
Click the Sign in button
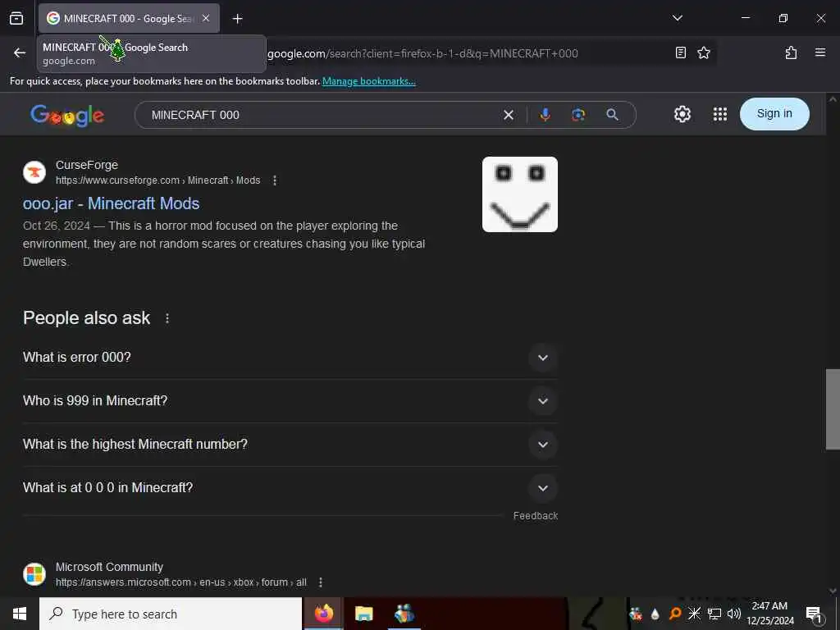coord(774,113)
